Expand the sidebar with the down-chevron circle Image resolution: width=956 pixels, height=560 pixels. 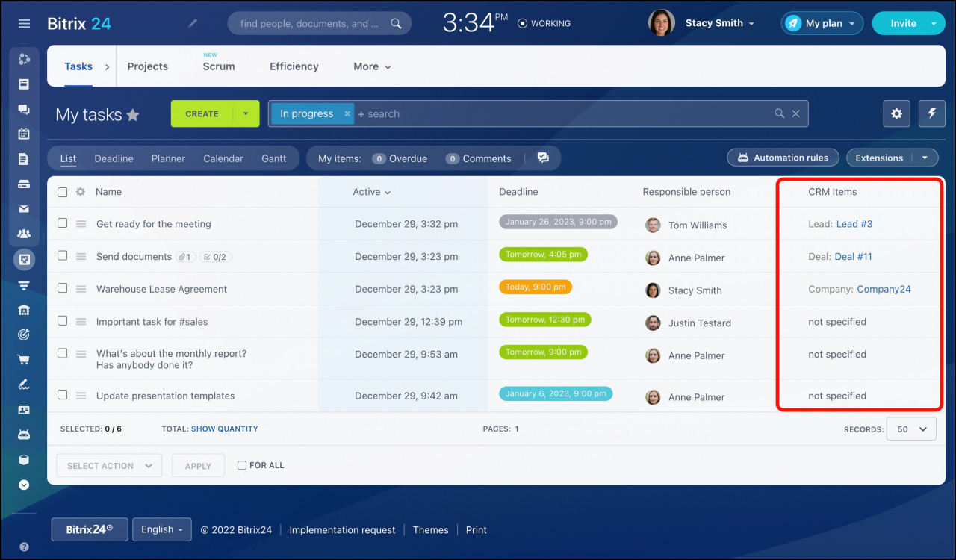click(x=24, y=485)
